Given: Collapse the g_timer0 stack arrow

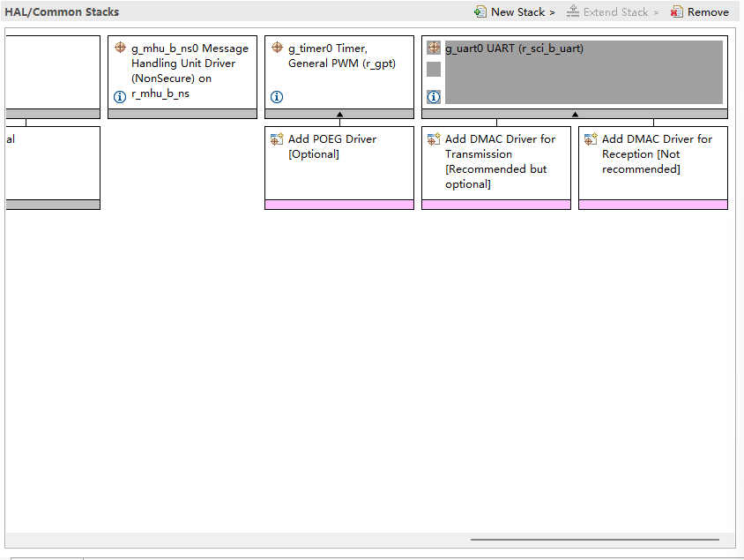Looking at the screenshot, I should tap(339, 114).
